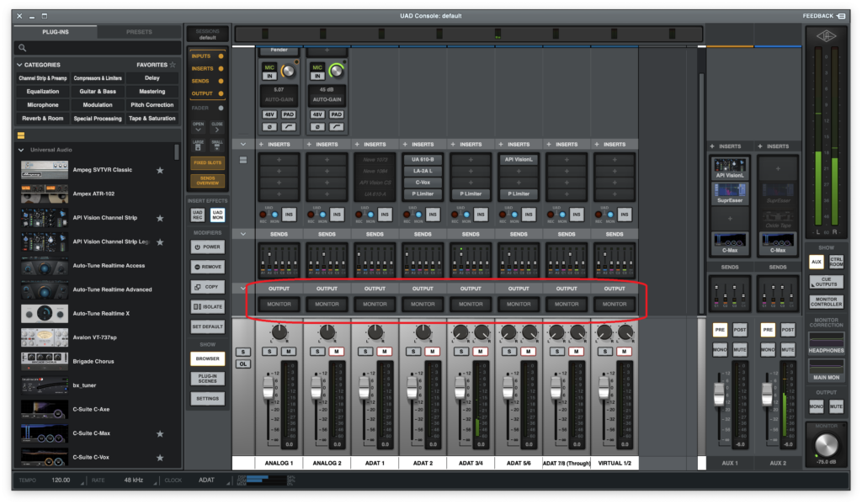Click the plug-in search field
The height and width of the screenshot is (504, 862).
(98, 48)
